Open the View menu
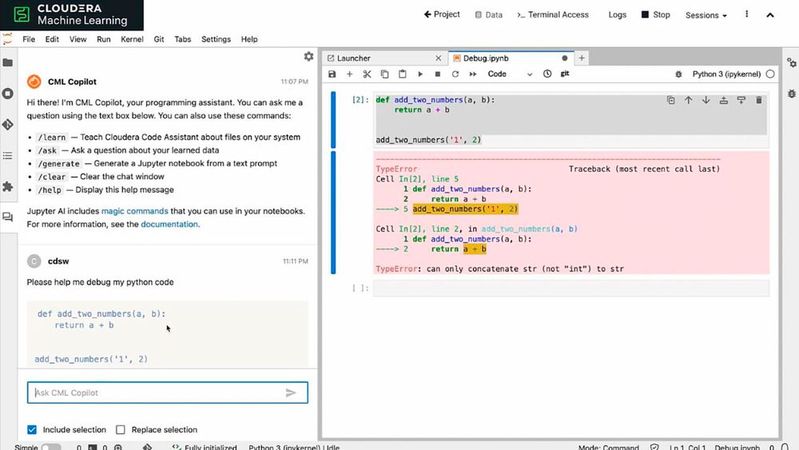The height and width of the screenshot is (450, 799). tap(78, 39)
